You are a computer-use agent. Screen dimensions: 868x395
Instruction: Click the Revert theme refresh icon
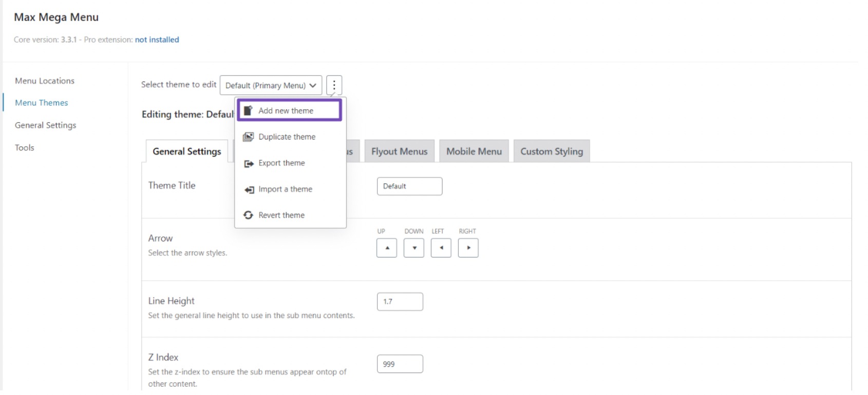(x=249, y=215)
